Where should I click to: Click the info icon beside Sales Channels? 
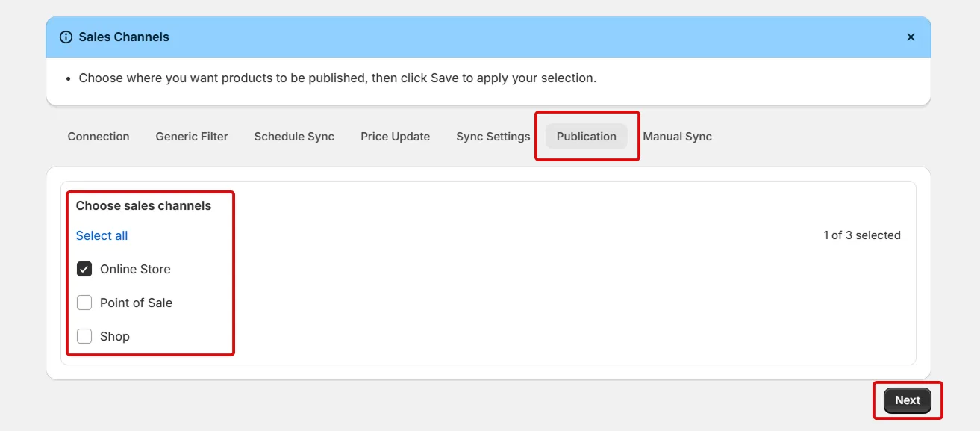pyautogui.click(x=66, y=37)
